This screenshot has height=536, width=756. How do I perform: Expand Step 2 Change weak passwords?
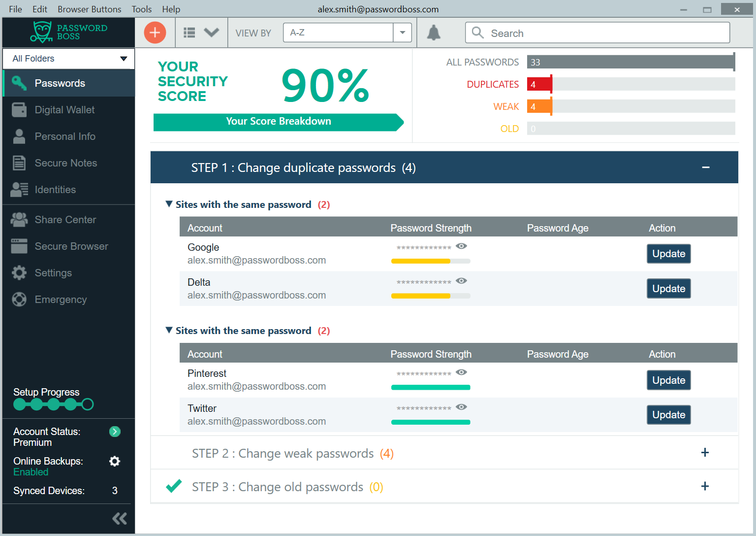[x=705, y=453]
